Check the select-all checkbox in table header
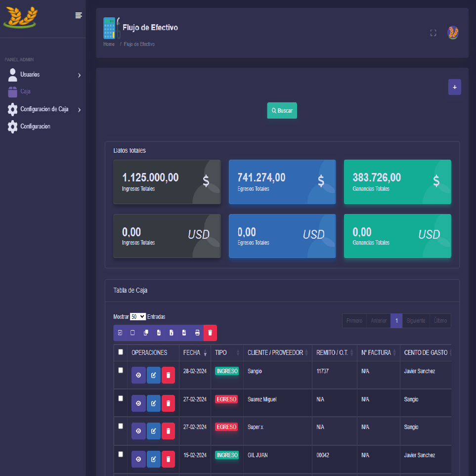This screenshot has height=476, width=476. tap(121, 352)
